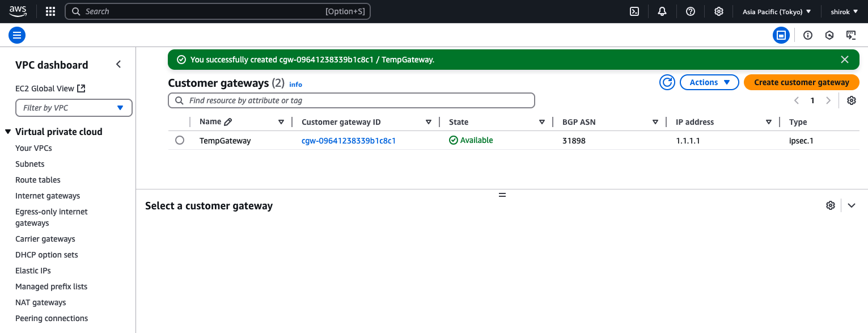Open the help question mark icon

click(x=691, y=11)
